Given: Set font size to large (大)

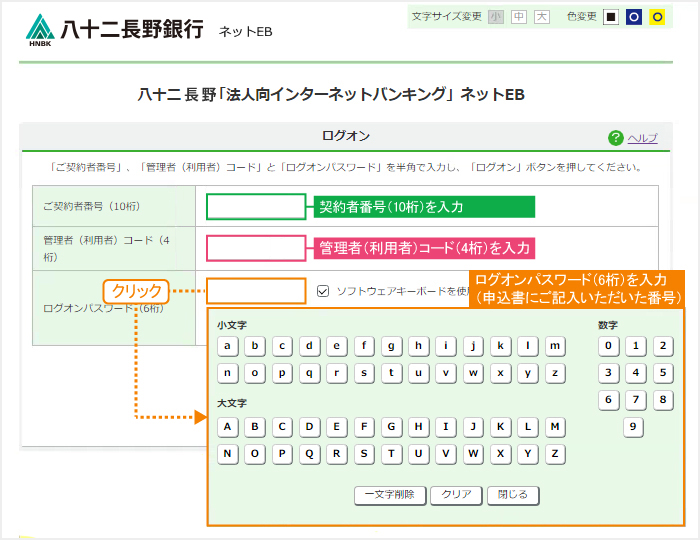Looking at the screenshot, I should [542, 17].
